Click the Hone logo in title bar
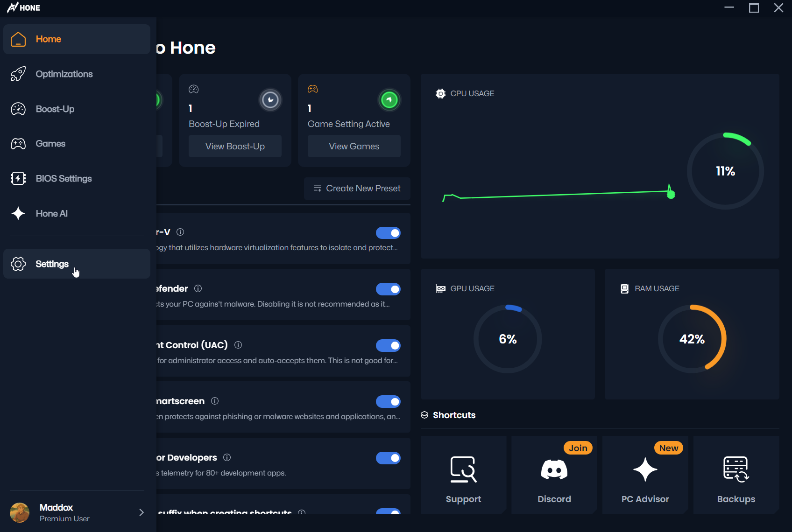The width and height of the screenshot is (792, 532). 23,7
